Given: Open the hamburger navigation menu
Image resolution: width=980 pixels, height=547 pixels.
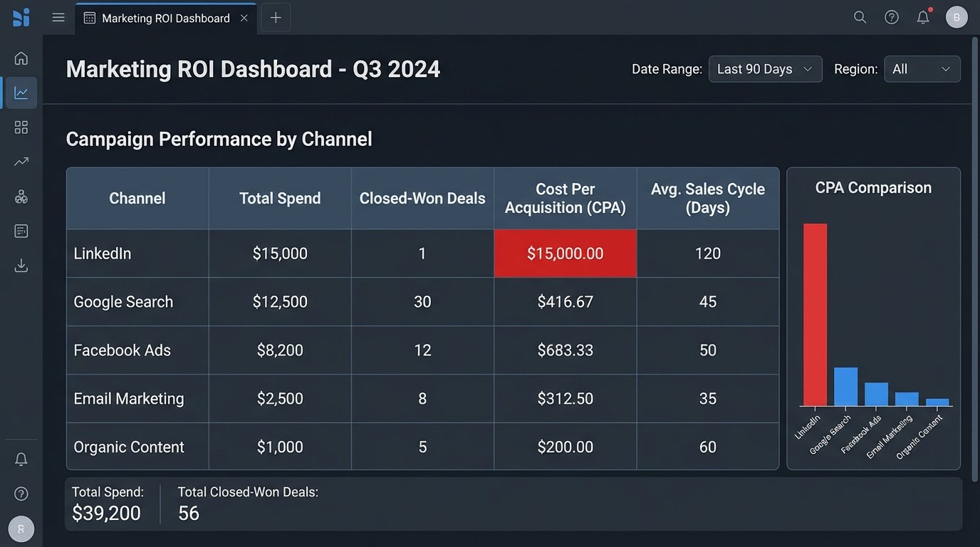Looking at the screenshot, I should pyautogui.click(x=58, y=16).
